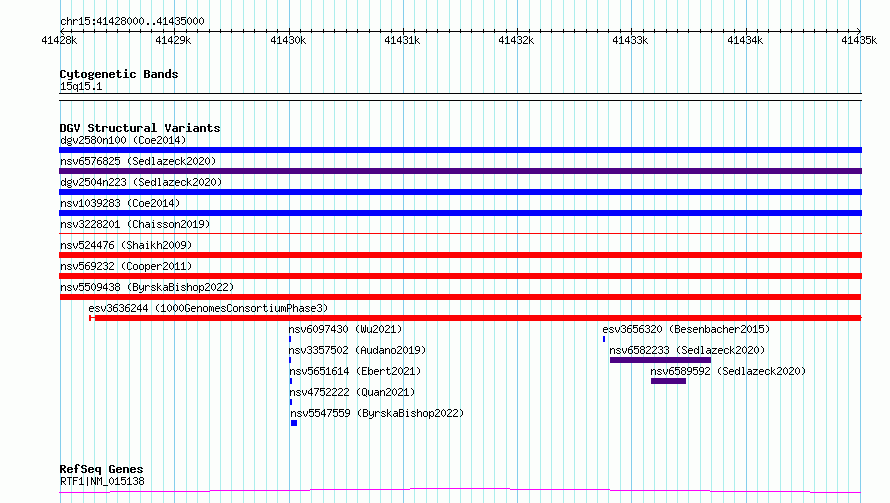890x503 pixels.
Task: Select the purple bar under nsv6582233
Action: (x=660, y=360)
